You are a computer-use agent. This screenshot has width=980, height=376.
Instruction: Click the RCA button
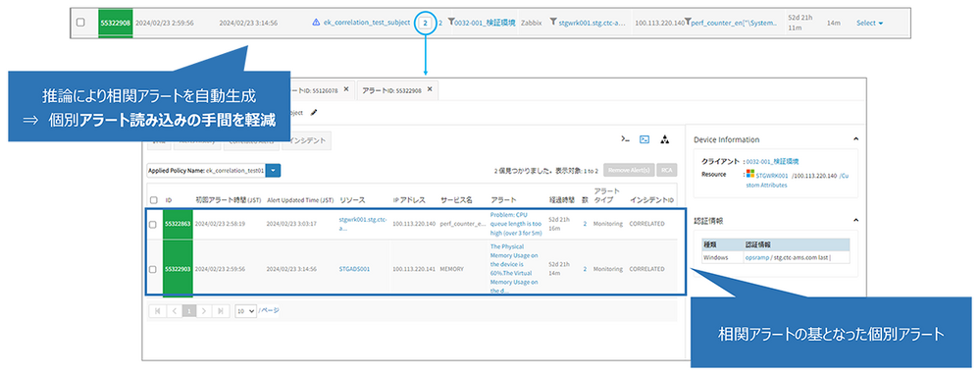pyautogui.click(x=667, y=170)
